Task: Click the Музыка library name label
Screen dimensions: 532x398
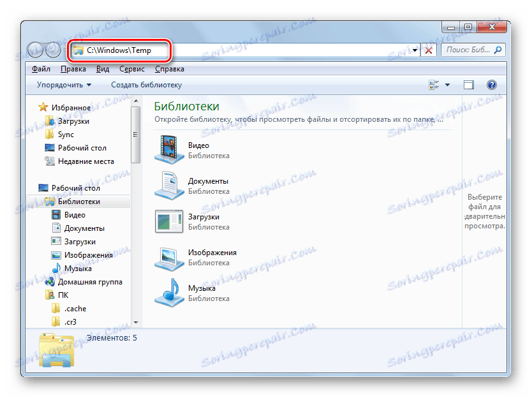Action: pos(202,288)
